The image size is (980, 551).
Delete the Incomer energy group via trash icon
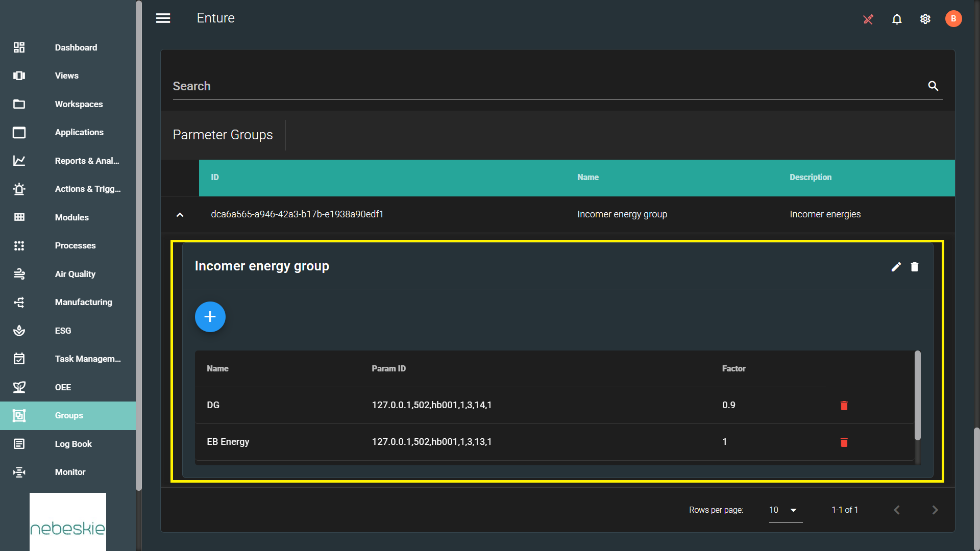(x=915, y=267)
